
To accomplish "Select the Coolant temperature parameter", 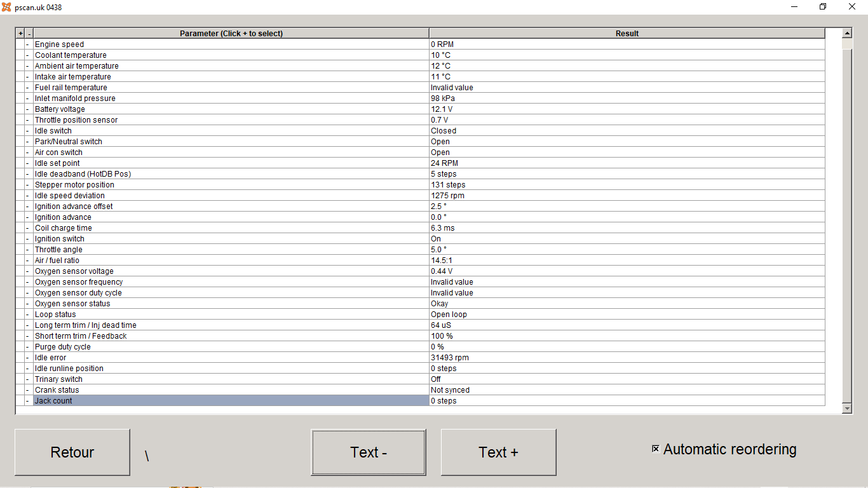I will [231, 55].
